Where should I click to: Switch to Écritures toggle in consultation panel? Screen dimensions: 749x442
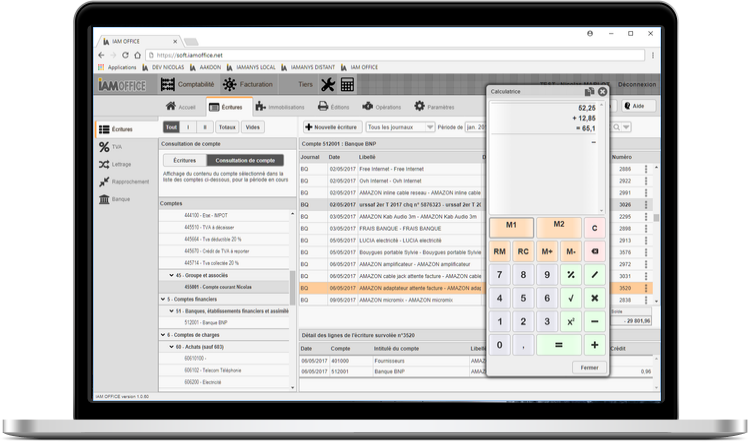(x=184, y=160)
